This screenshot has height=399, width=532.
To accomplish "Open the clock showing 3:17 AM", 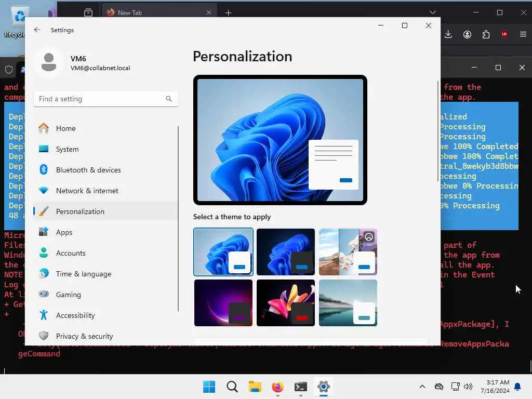I will [495, 387].
